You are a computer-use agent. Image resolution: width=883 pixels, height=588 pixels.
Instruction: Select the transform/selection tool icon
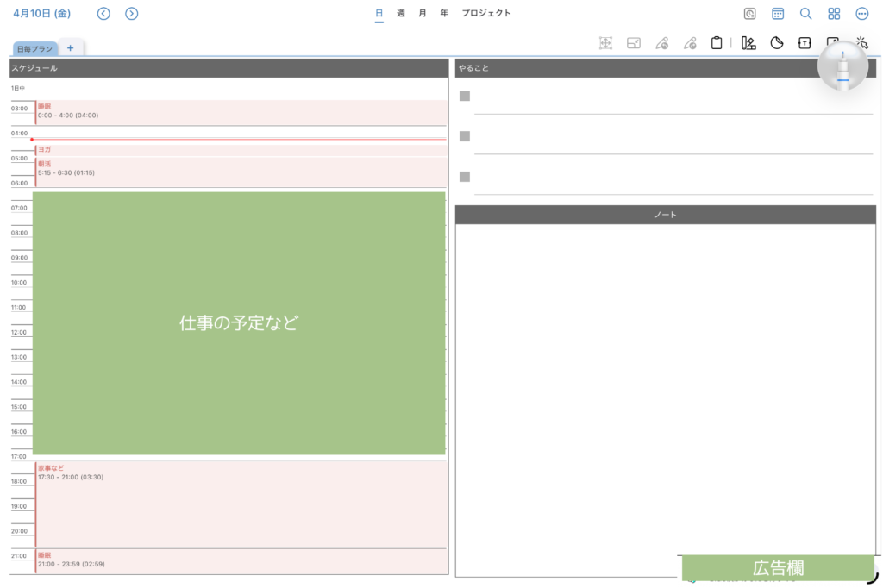click(604, 42)
